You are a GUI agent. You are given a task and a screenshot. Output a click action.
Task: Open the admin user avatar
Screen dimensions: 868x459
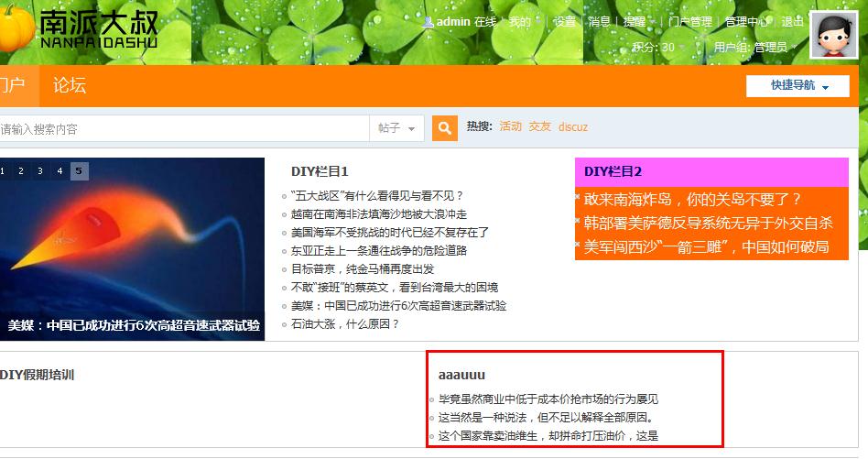click(834, 34)
